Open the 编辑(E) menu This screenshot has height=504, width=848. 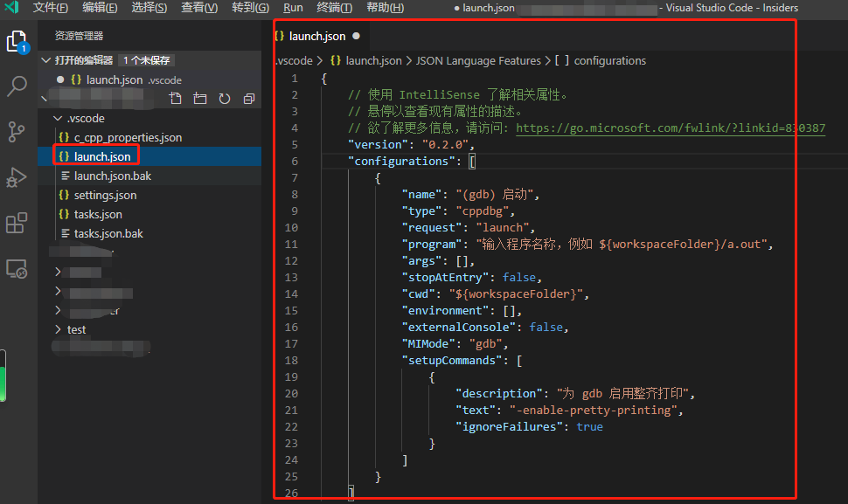(100, 8)
